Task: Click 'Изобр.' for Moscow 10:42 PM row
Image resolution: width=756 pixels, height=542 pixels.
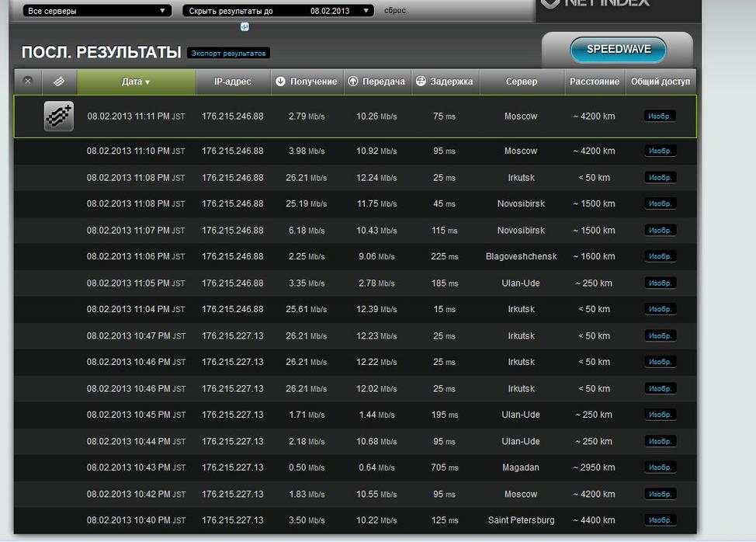Action: pyautogui.click(x=660, y=495)
